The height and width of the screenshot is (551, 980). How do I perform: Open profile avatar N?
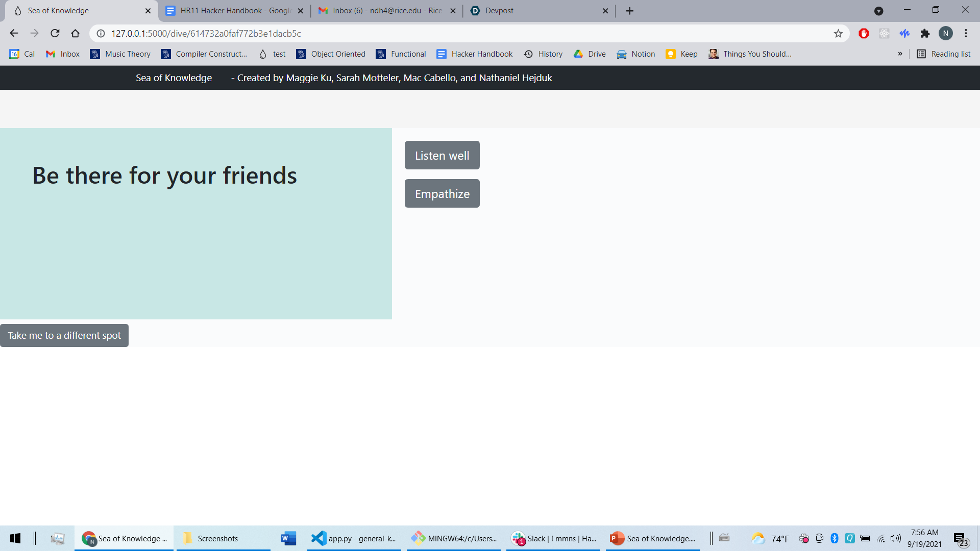(945, 34)
